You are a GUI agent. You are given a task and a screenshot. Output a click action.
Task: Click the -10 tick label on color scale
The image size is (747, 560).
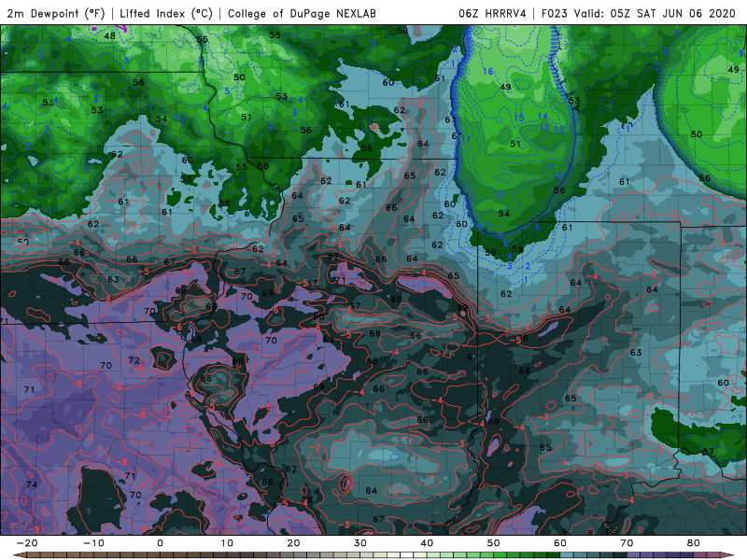point(93,543)
